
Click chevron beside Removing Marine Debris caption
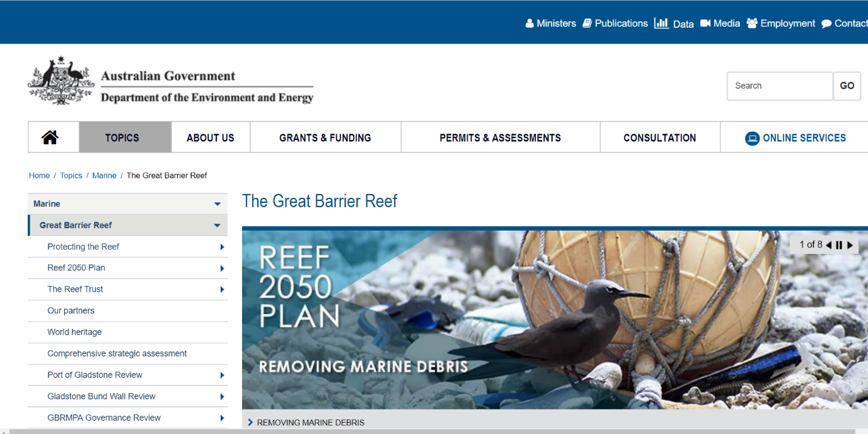[x=250, y=422]
